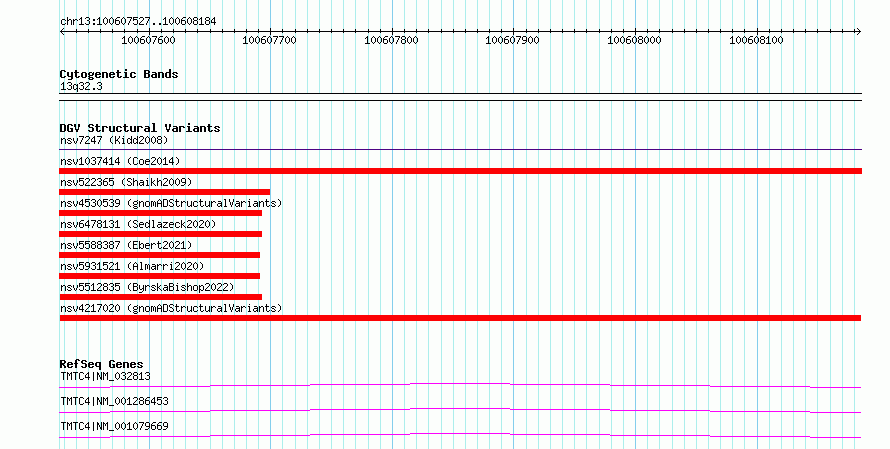Viewport: 890px width, 449px height.
Task: Click the thin blue nsv7247 variant line
Action: tap(460, 150)
